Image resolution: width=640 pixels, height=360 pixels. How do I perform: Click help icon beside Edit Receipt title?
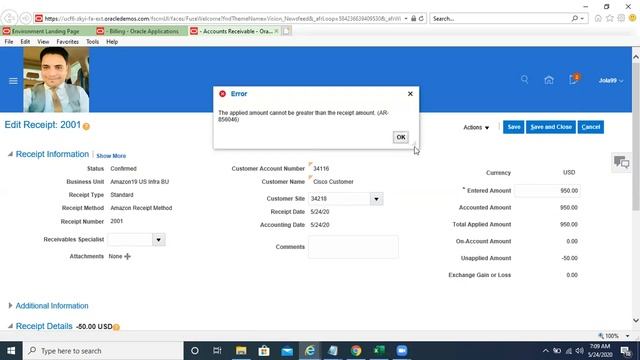(86, 127)
